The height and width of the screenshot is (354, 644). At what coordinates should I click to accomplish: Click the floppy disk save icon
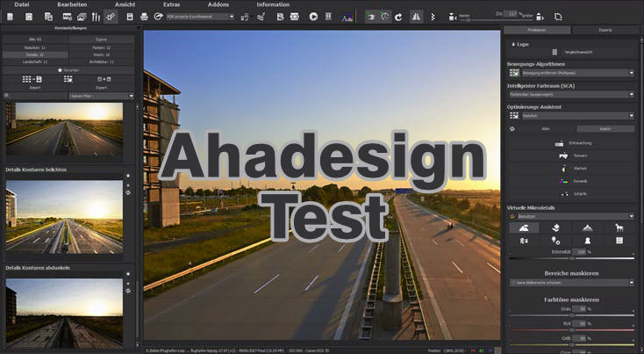(x=130, y=17)
